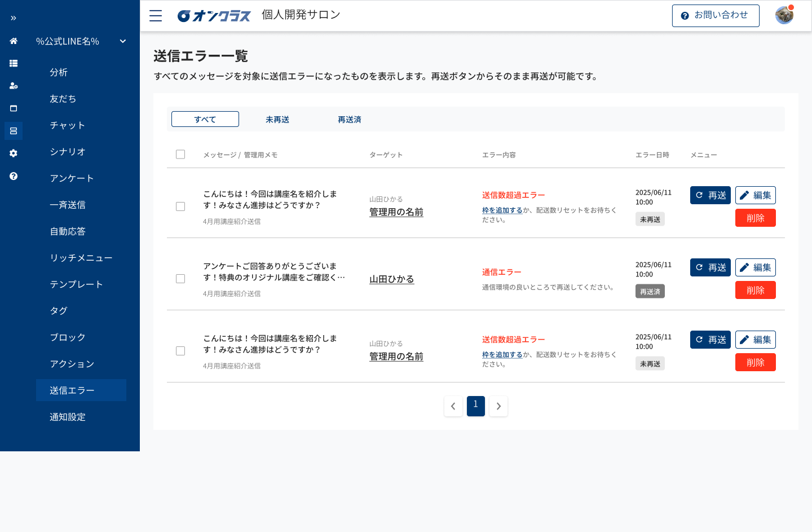Open the home icon in the icon sidebar
812x532 pixels.
13,41
